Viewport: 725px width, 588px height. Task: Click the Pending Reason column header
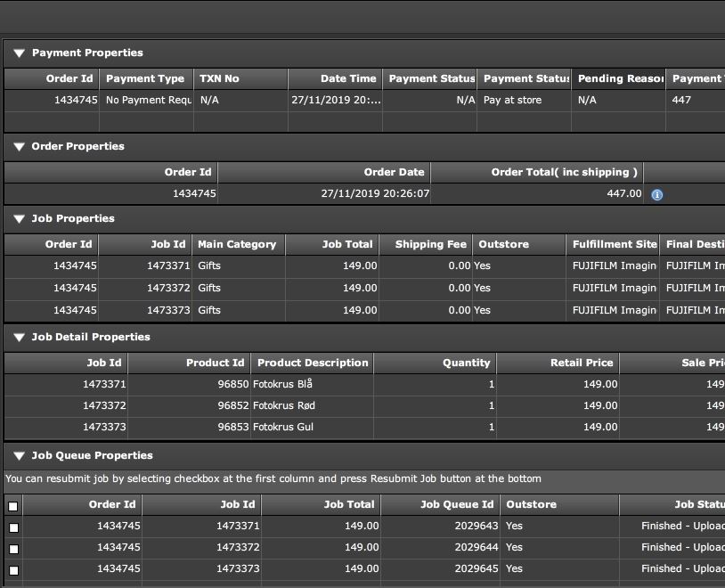click(618, 78)
